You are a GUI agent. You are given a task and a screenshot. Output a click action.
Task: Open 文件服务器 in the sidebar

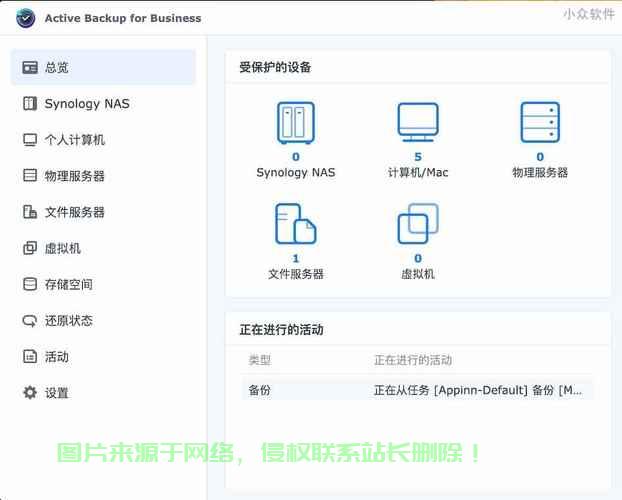(103, 212)
